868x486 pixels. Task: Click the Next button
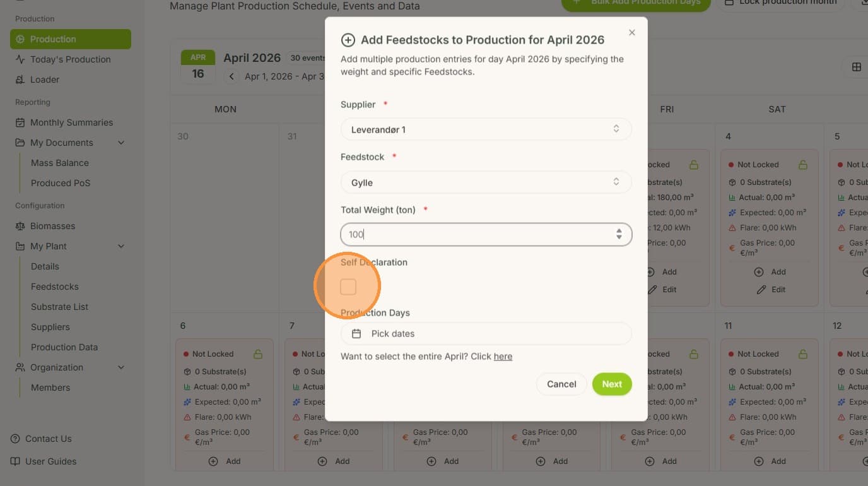coord(612,384)
